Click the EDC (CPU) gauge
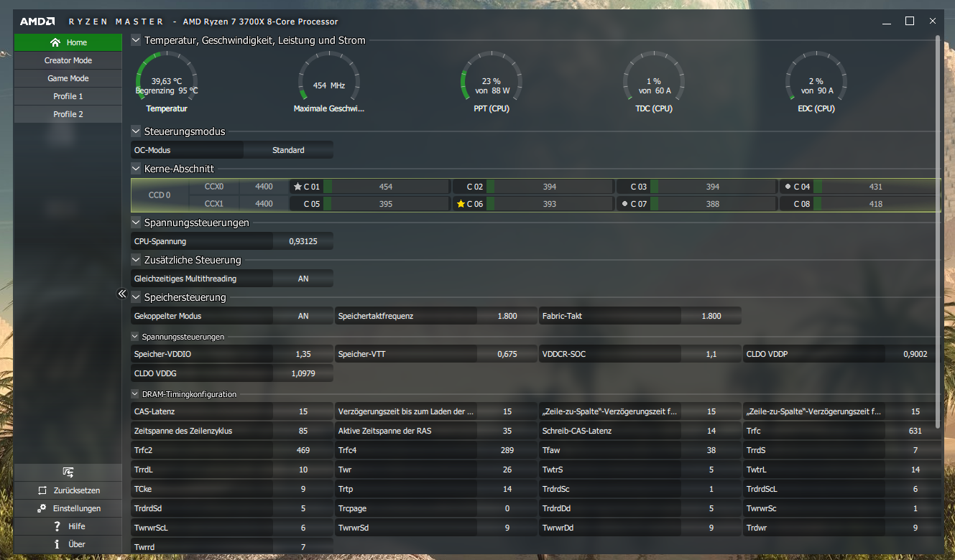Viewport: 955px width, 560px height. 816,81
